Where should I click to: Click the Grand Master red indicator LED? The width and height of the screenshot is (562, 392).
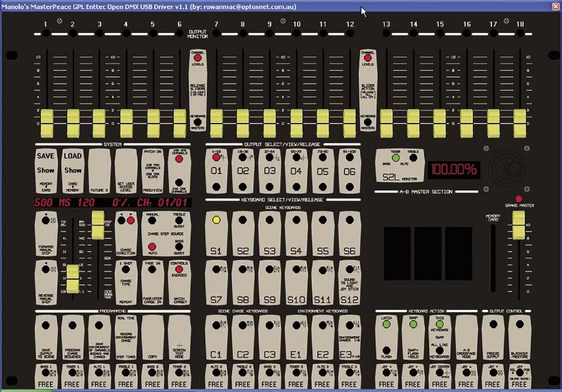519,199
